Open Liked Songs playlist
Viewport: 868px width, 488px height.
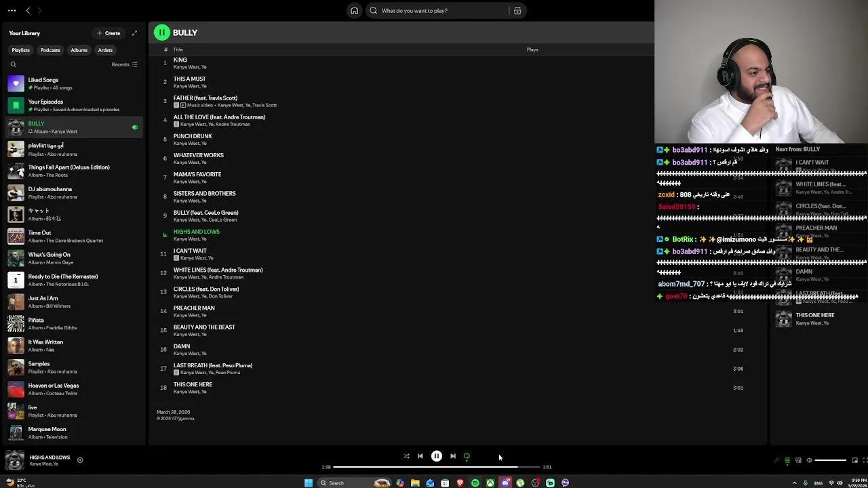tap(74, 83)
